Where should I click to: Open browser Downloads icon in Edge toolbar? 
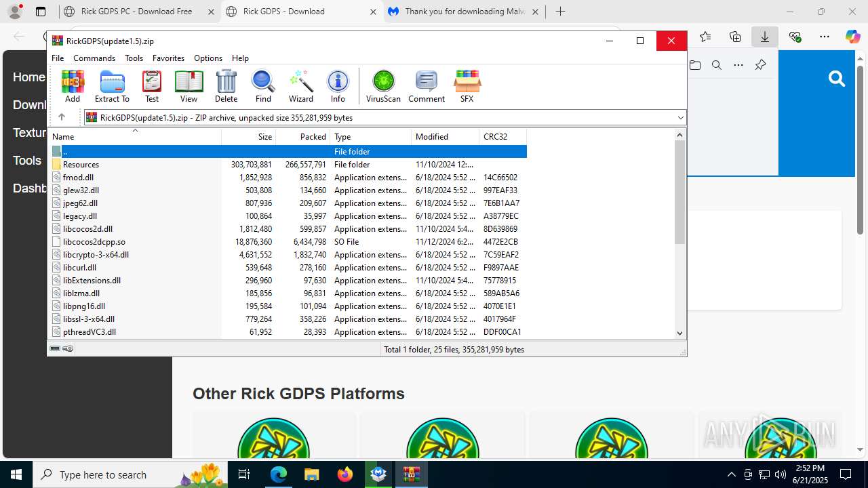pos(765,37)
